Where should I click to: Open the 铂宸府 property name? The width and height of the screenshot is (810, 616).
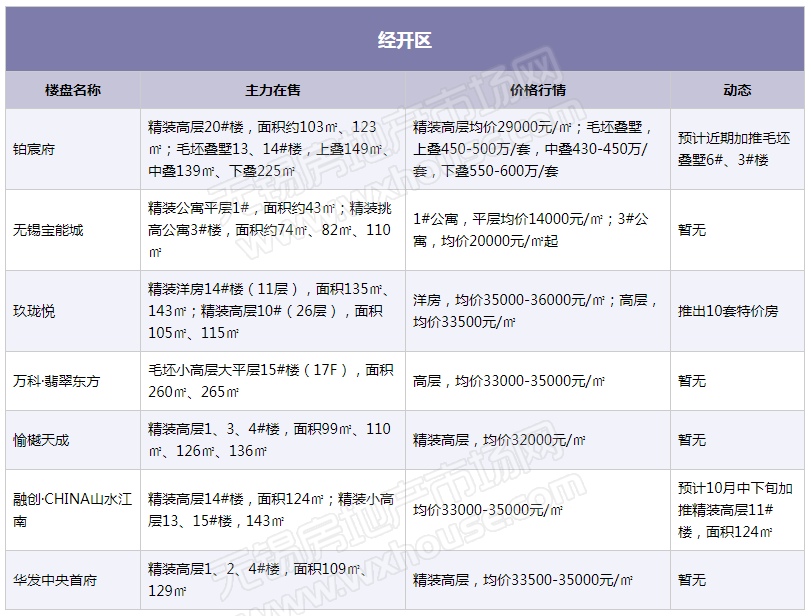pyautogui.click(x=34, y=149)
